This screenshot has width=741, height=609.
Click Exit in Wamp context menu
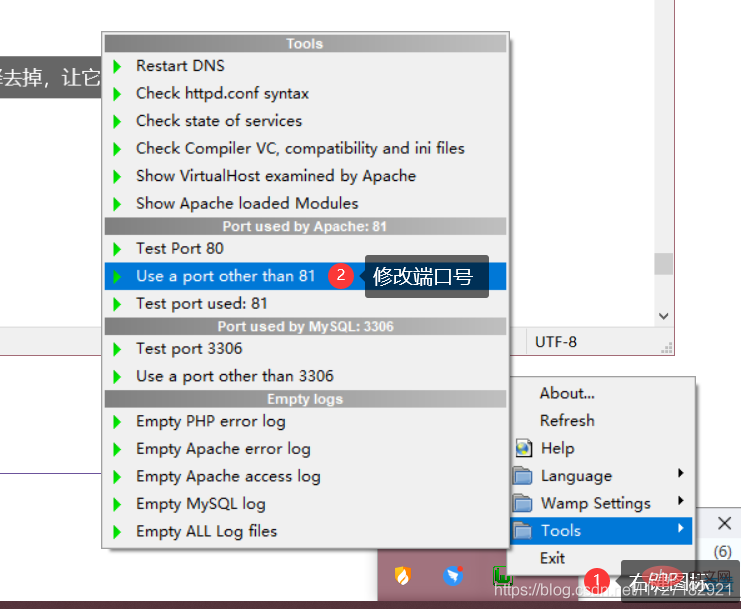click(602, 558)
